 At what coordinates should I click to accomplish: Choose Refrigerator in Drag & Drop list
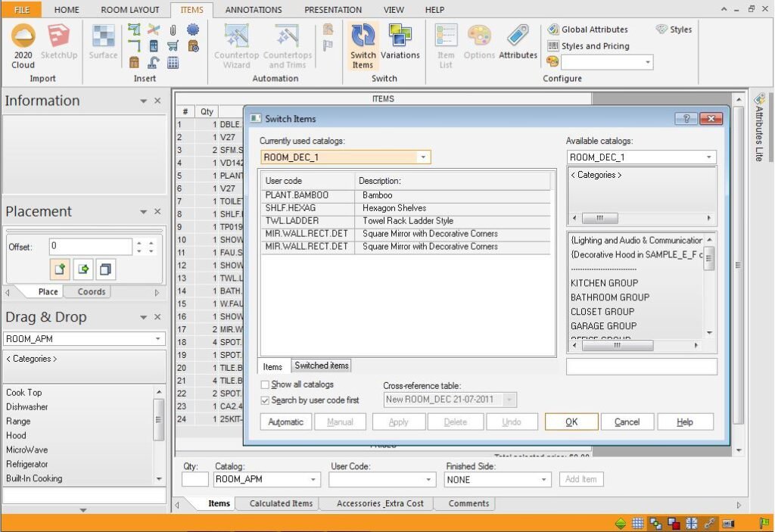point(27,464)
